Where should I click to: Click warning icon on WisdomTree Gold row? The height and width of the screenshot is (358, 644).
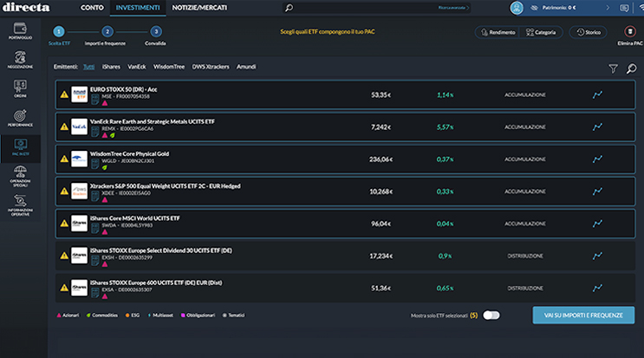click(x=64, y=159)
